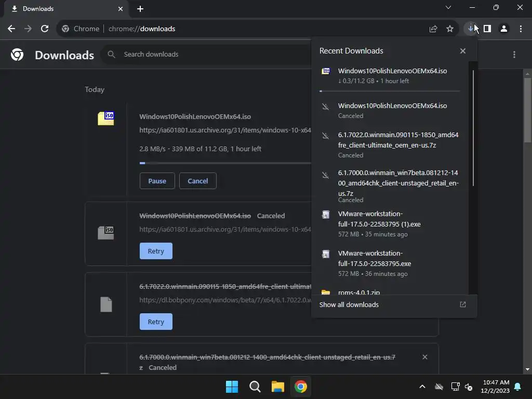
Task: Go back using the browser back arrow
Action: click(x=11, y=29)
